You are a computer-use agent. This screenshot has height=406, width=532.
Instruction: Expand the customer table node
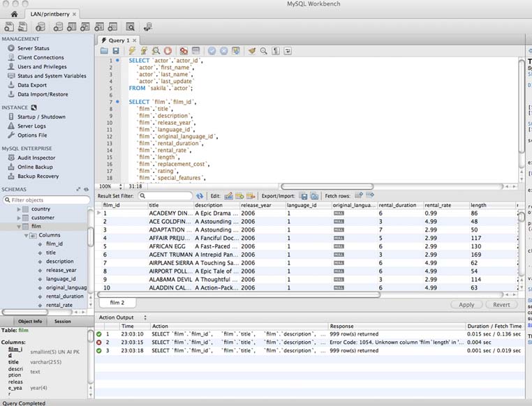point(19,218)
